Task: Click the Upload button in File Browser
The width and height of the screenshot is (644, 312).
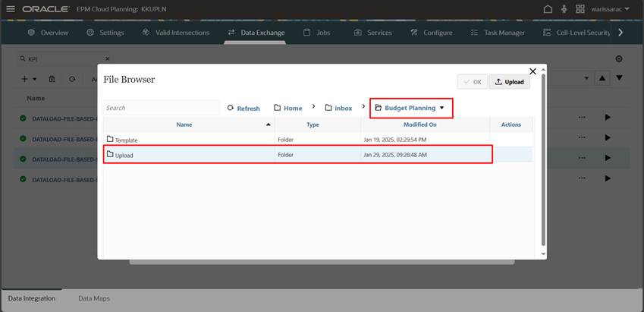Action: 509,82
